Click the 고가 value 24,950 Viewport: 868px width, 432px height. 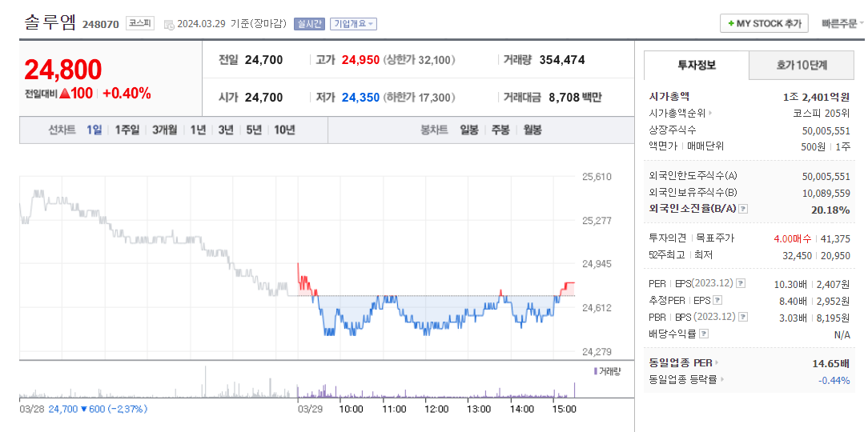361,60
